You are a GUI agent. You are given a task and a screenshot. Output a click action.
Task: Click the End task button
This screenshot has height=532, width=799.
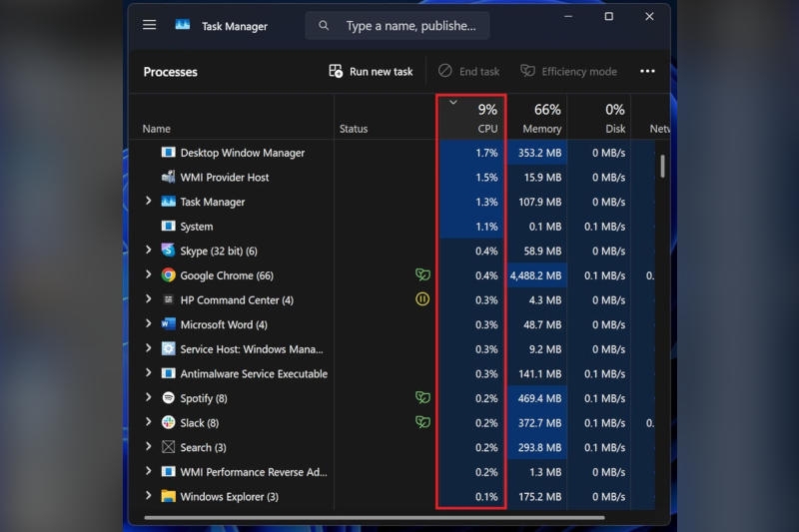(x=468, y=72)
